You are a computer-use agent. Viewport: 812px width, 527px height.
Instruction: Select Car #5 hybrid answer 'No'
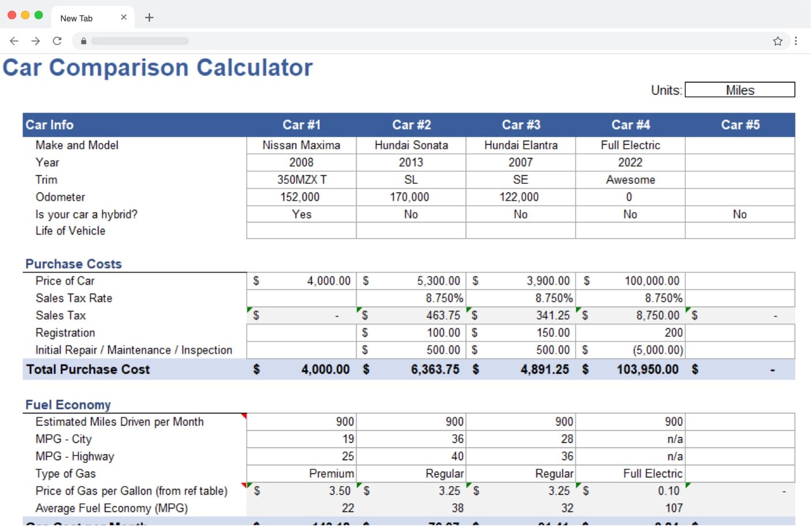pos(740,214)
